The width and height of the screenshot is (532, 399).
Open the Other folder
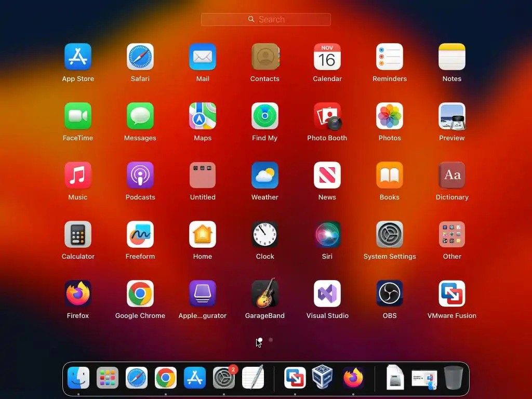pyautogui.click(x=452, y=234)
